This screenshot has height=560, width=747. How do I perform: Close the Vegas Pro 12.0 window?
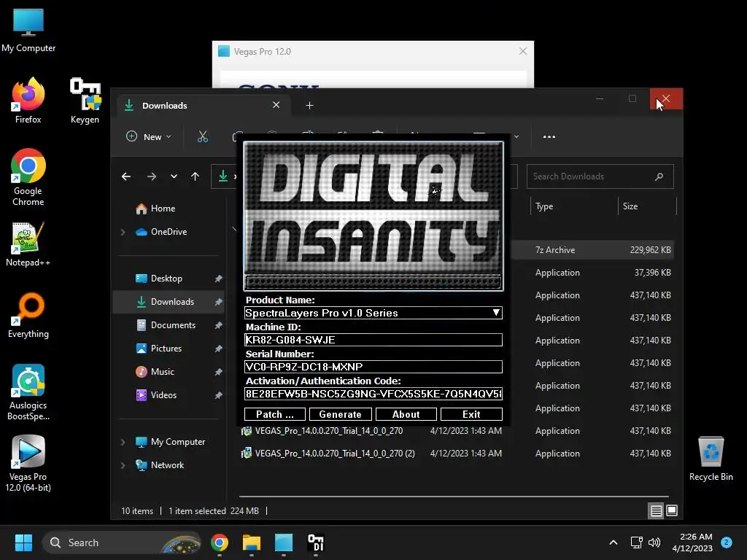[x=522, y=51]
